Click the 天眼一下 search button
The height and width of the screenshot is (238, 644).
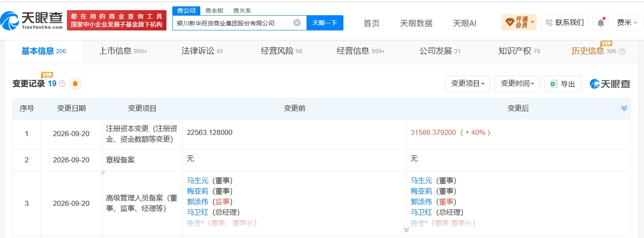[325, 23]
